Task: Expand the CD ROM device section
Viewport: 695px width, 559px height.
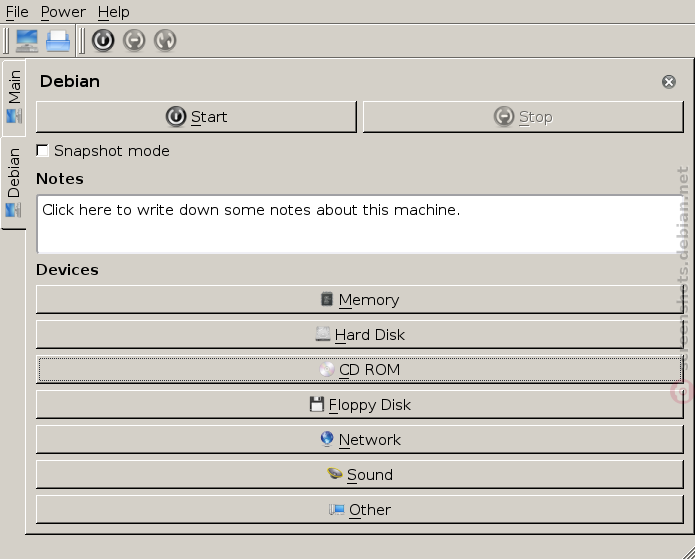Action: 360,370
